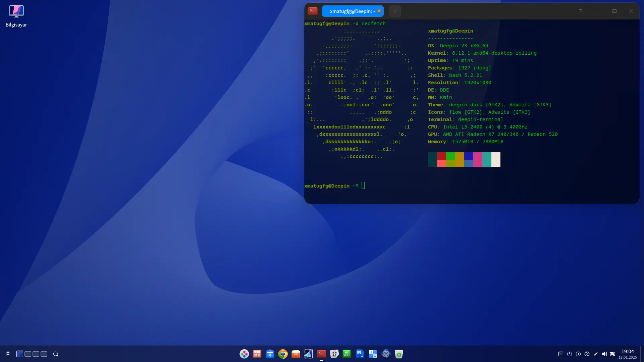Open the search magnifier on the dock
This screenshot has height=362, width=644.
(56, 354)
